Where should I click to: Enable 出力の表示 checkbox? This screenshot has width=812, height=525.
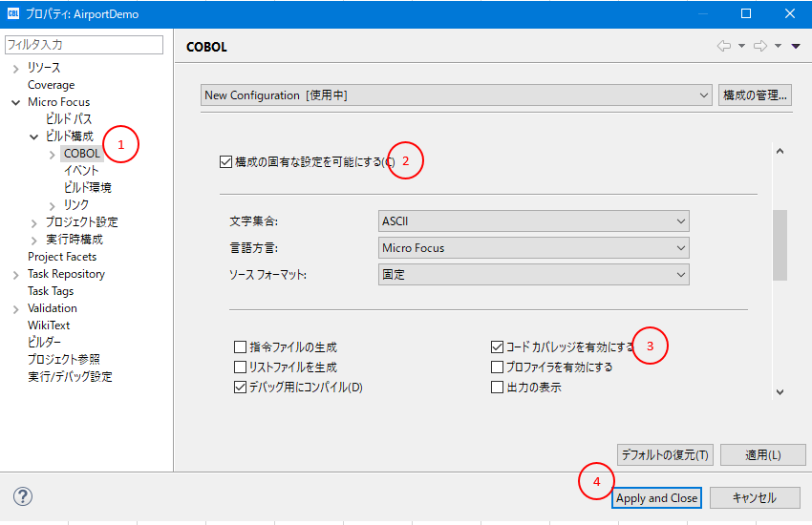[497, 387]
